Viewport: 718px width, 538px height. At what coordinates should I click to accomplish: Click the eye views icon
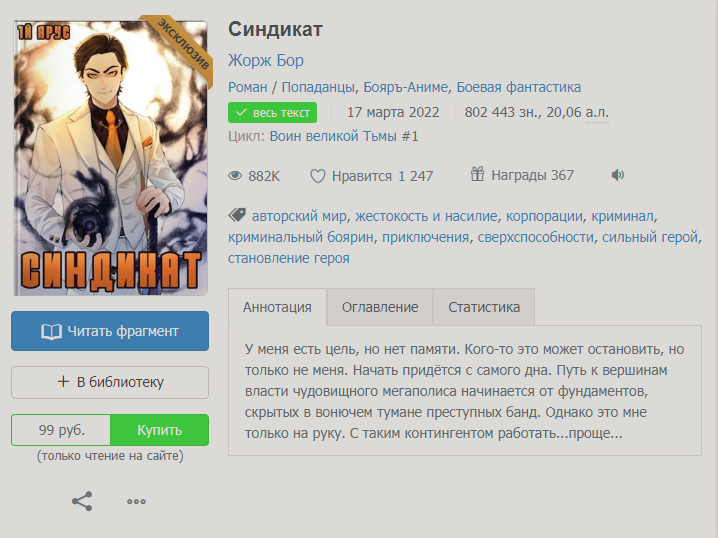point(235,176)
